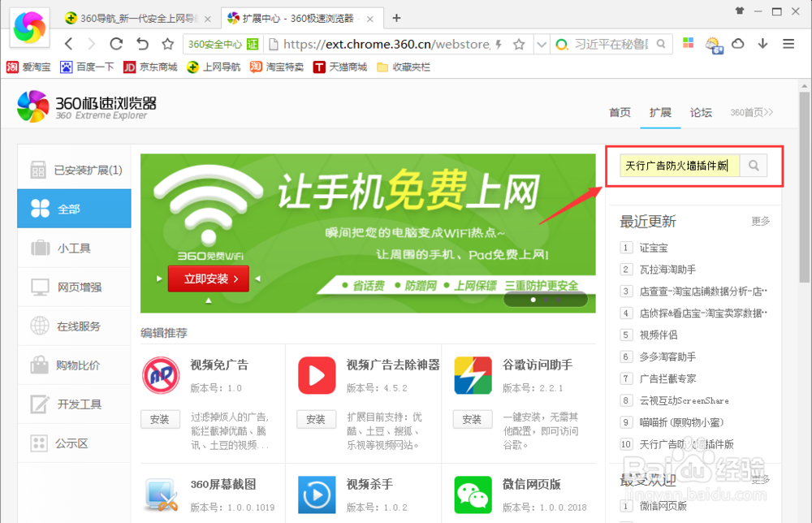
Task: Click the 360极速浏览器 logo
Action: pyautogui.click(x=87, y=106)
